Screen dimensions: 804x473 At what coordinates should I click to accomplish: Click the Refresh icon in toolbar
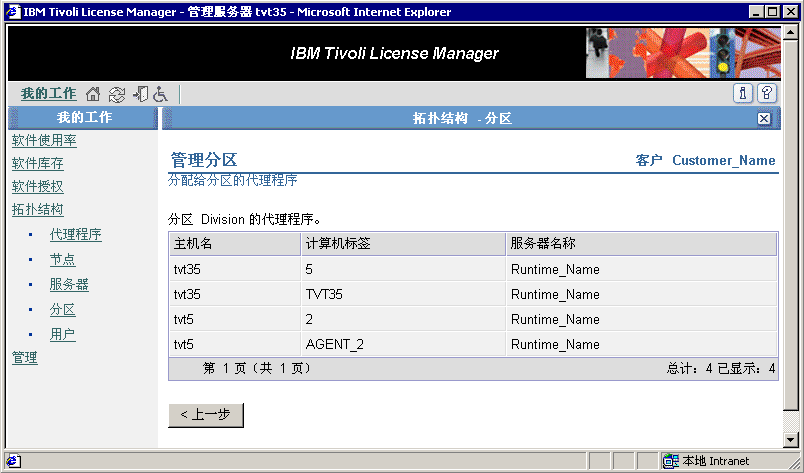click(117, 94)
